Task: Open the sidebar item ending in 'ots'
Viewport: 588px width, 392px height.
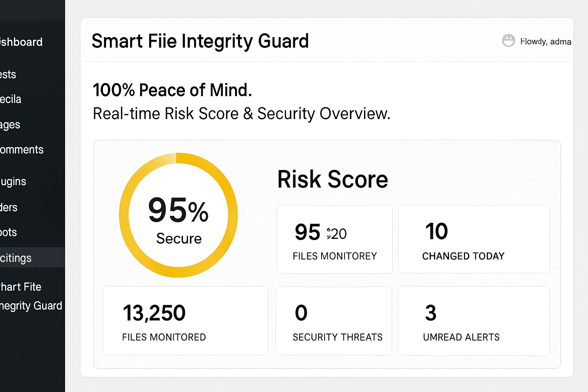Action: click(x=8, y=232)
